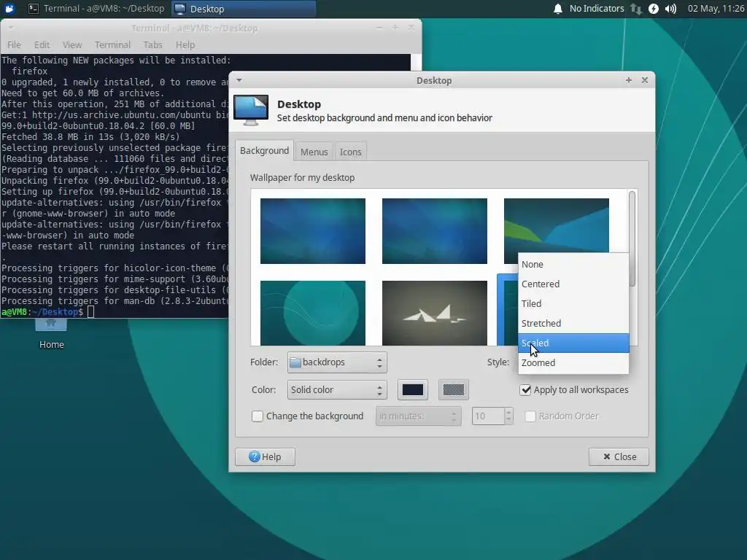The width and height of the screenshot is (747, 560).
Task: Open the terminal Edit menu
Action: tap(42, 44)
